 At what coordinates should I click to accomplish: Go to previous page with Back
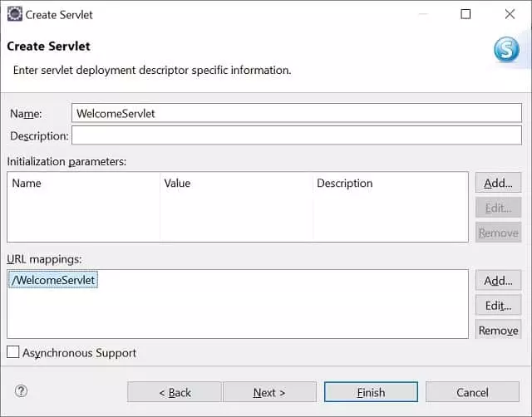tap(175, 392)
